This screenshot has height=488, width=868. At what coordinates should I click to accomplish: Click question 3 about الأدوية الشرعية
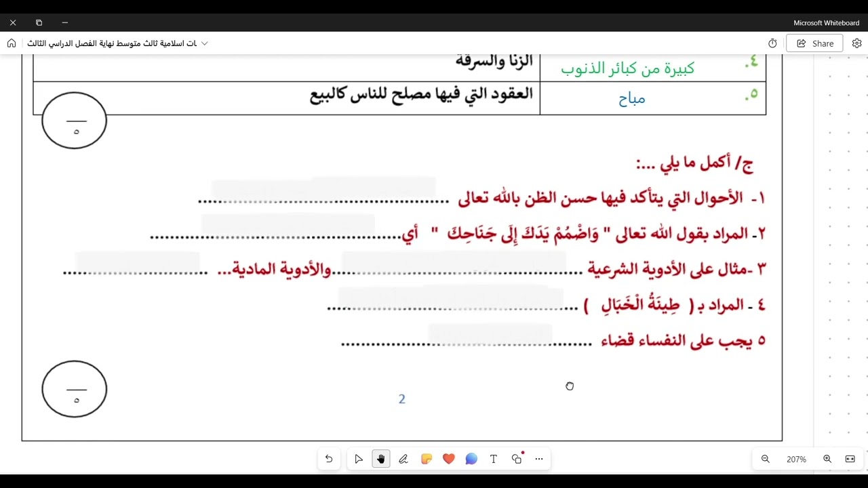414,269
